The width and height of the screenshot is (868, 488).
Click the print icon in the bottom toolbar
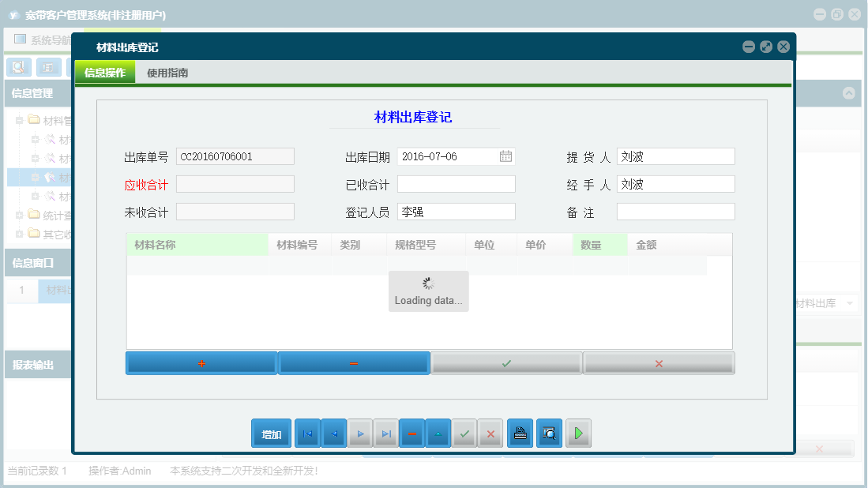coord(520,433)
